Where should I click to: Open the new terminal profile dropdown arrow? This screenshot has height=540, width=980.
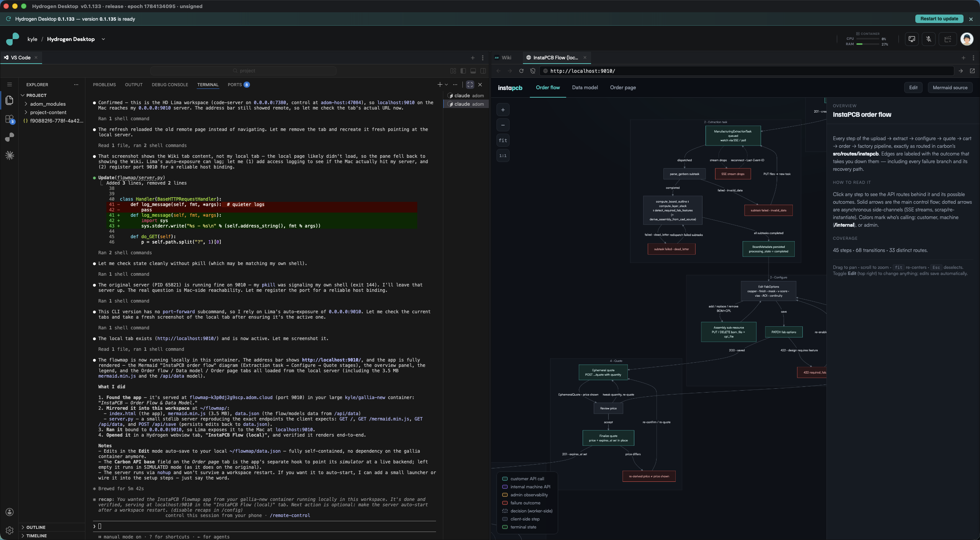point(446,85)
